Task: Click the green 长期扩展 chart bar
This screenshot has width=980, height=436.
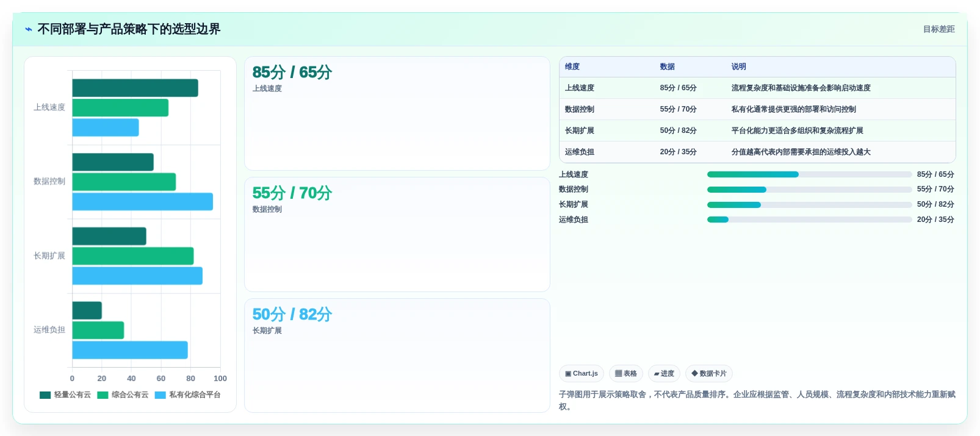Action: click(133, 256)
